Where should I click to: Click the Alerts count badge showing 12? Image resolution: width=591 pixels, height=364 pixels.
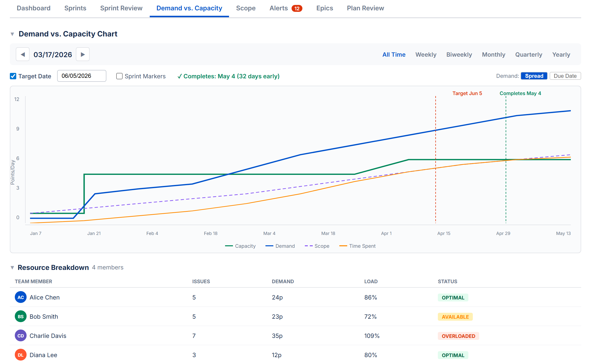click(297, 8)
